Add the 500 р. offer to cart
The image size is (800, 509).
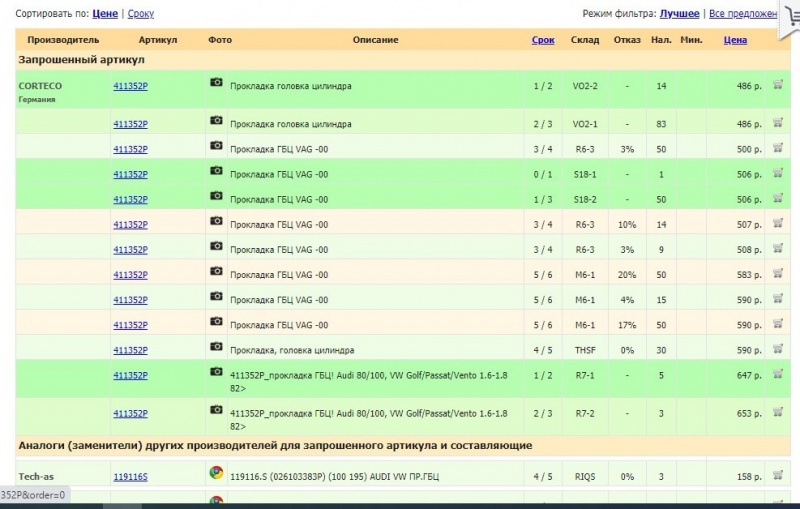click(777, 148)
